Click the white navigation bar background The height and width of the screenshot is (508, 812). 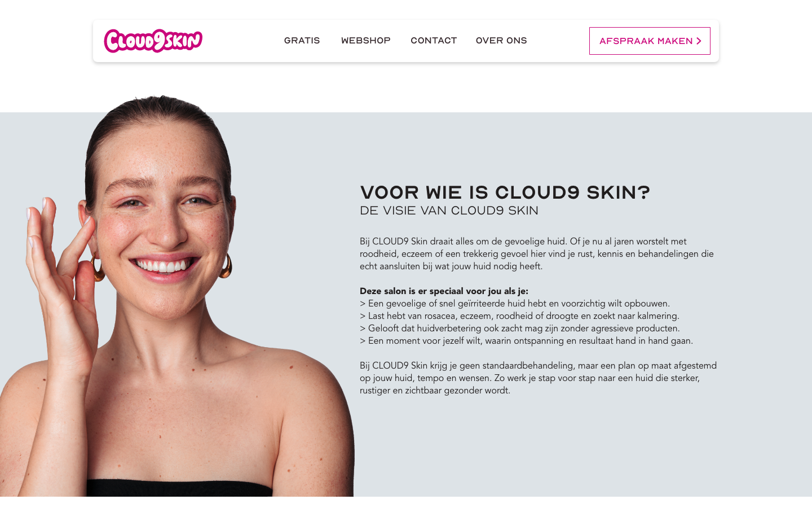point(242,41)
